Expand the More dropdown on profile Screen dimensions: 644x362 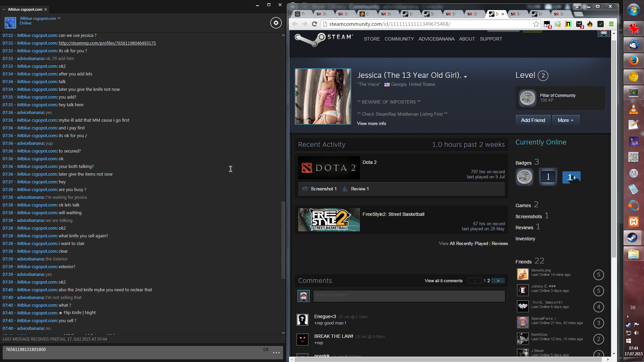565,120
